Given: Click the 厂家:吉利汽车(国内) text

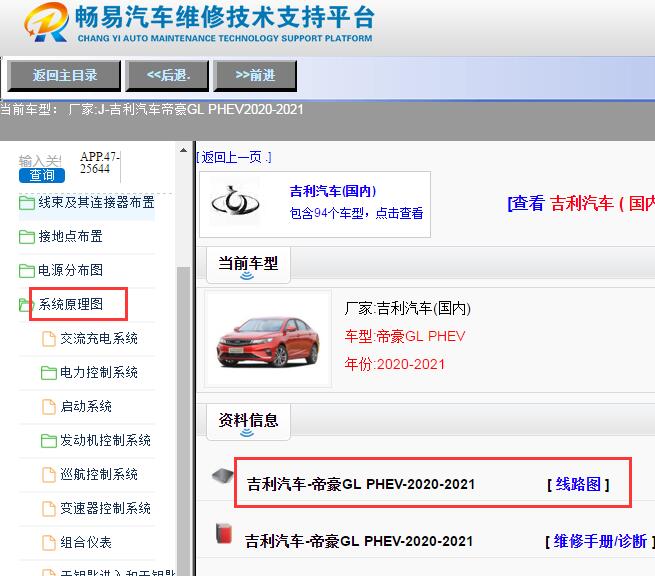Looking at the screenshot, I should pos(407,309).
